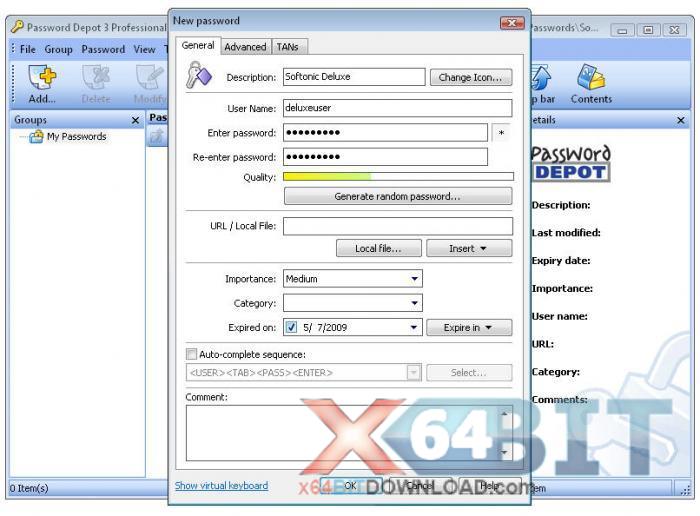
Task: Open the Expired on date picker arrow
Action: click(x=414, y=327)
